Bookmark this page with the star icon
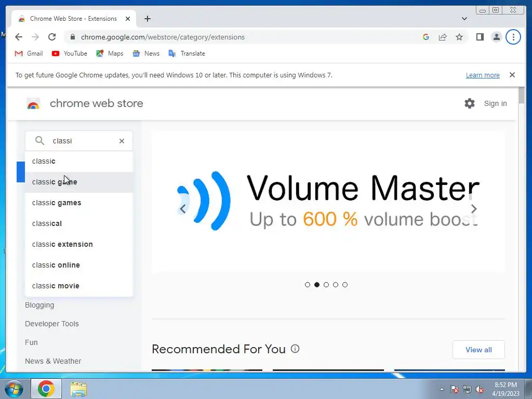Screen dimensions: 532x399 tap(459, 37)
